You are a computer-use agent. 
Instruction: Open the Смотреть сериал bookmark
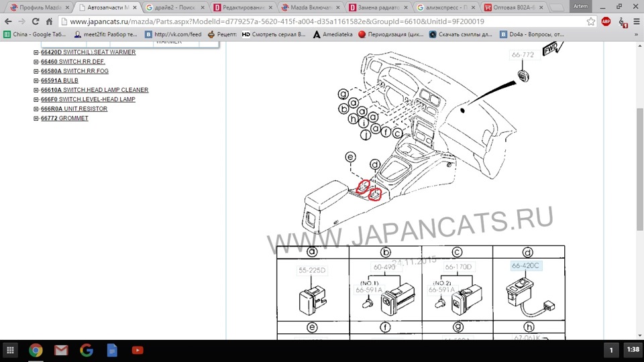click(274, 34)
